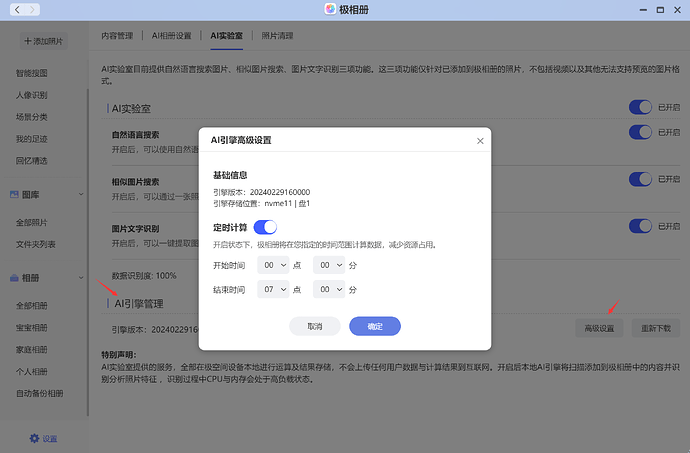Toggle the 图片文字识别 switch

(x=640, y=226)
